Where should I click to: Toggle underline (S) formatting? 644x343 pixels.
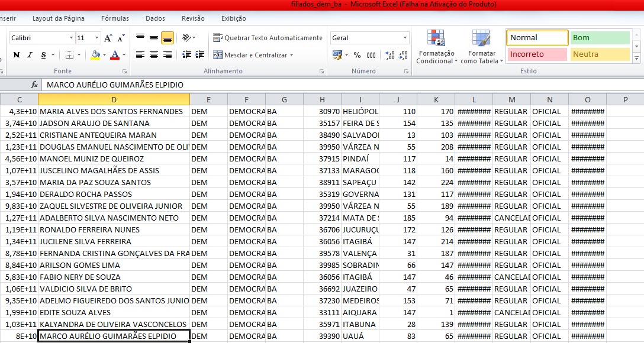pos(44,55)
